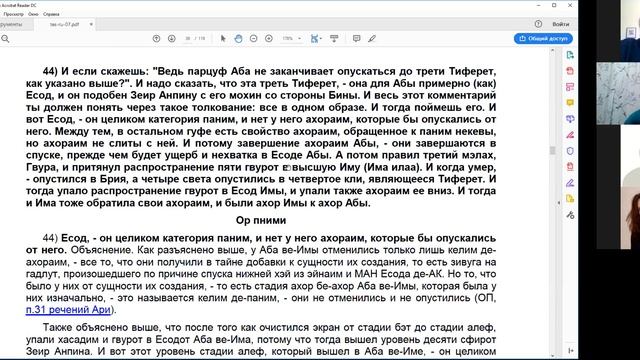Select the tes-ru-07.pdf document tab
This screenshot has height=360, width=640.
[x=64, y=24]
